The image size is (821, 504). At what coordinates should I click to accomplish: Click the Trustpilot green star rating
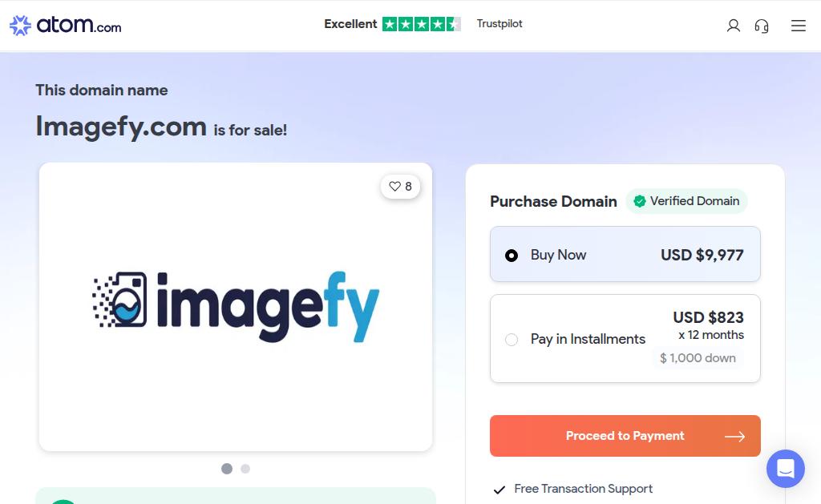(x=422, y=24)
